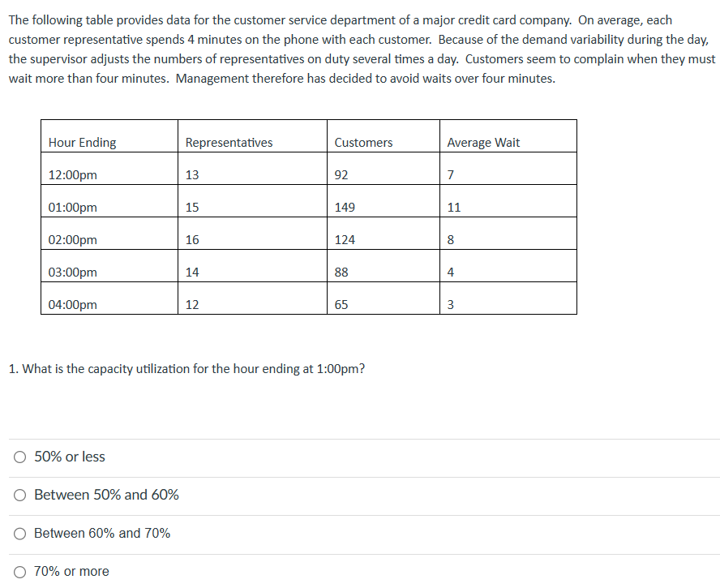The height and width of the screenshot is (588, 720).
Task: Click the cell showing average wait of 3
Action: coord(450,304)
